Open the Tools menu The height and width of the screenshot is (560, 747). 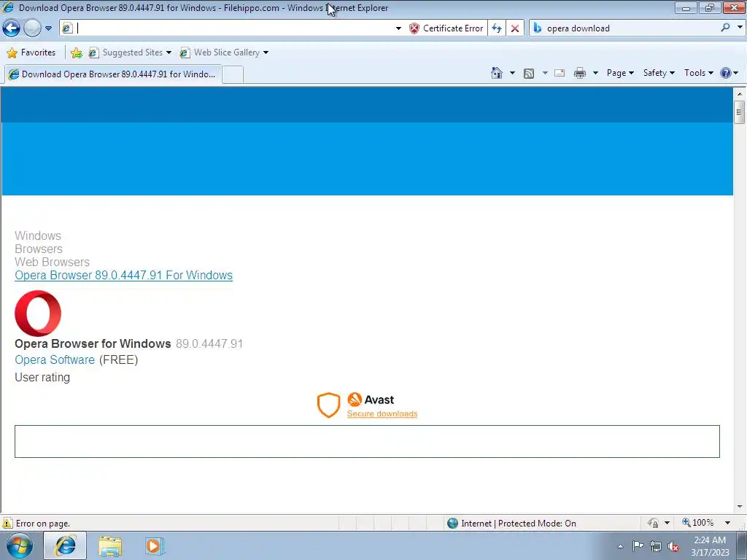tap(698, 73)
